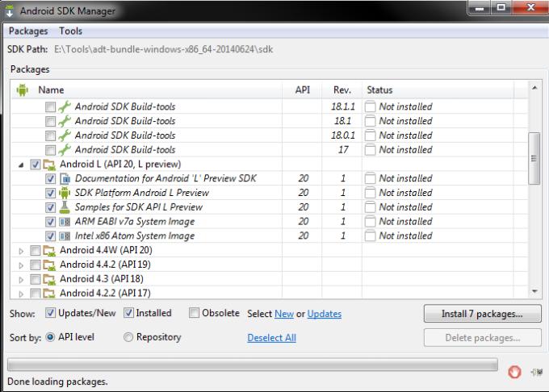Click the Rev. column header
The width and height of the screenshot is (549, 392).
pos(342,90)
